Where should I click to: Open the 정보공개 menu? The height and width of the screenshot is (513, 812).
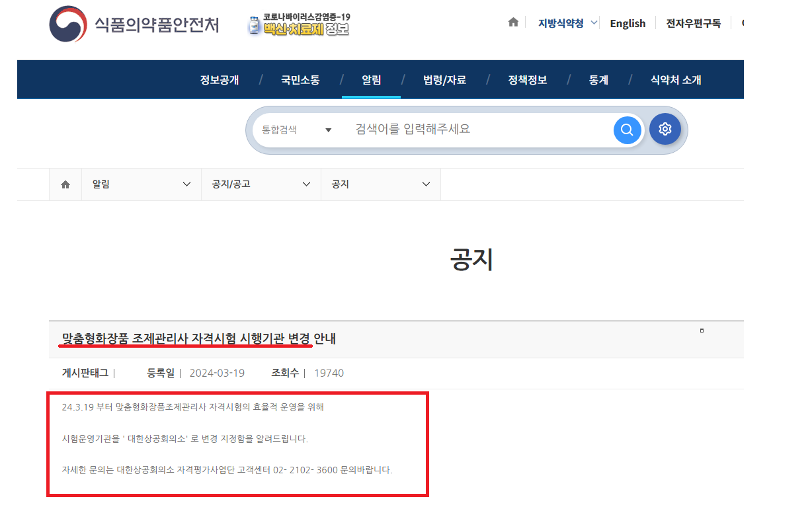point(220,80)
